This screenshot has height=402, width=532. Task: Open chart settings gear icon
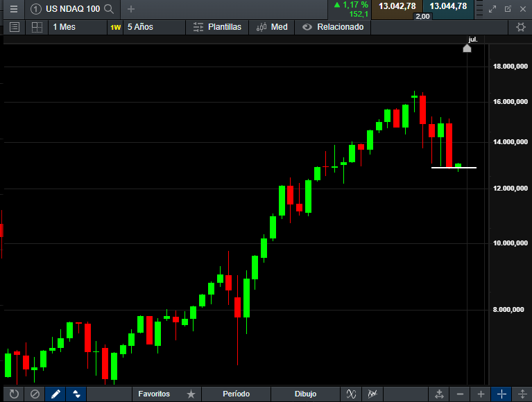(520, 27)
